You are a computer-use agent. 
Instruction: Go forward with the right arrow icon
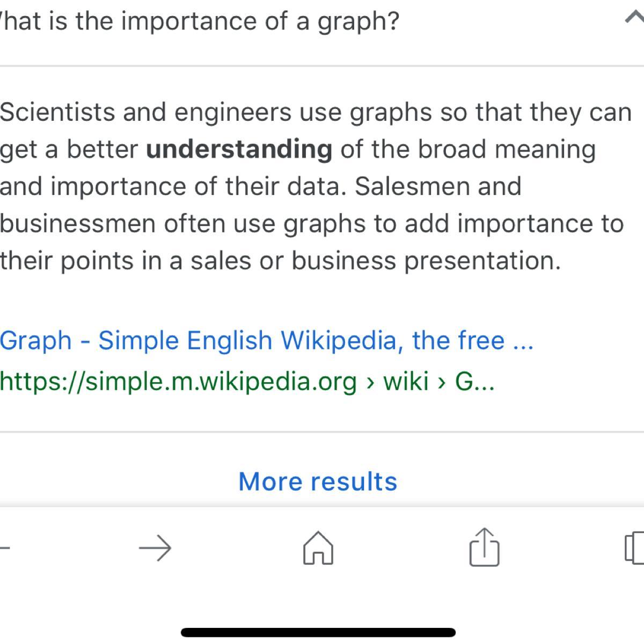155,548
